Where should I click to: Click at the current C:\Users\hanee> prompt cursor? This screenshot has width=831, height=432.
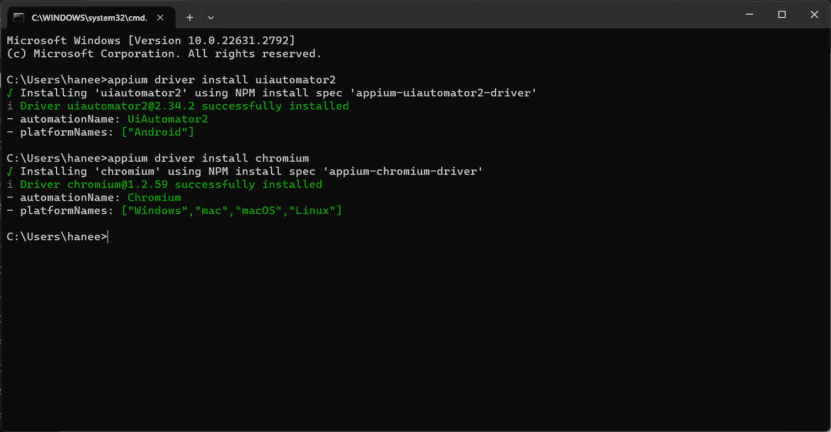pyautogui.click(x=107, y=237)
